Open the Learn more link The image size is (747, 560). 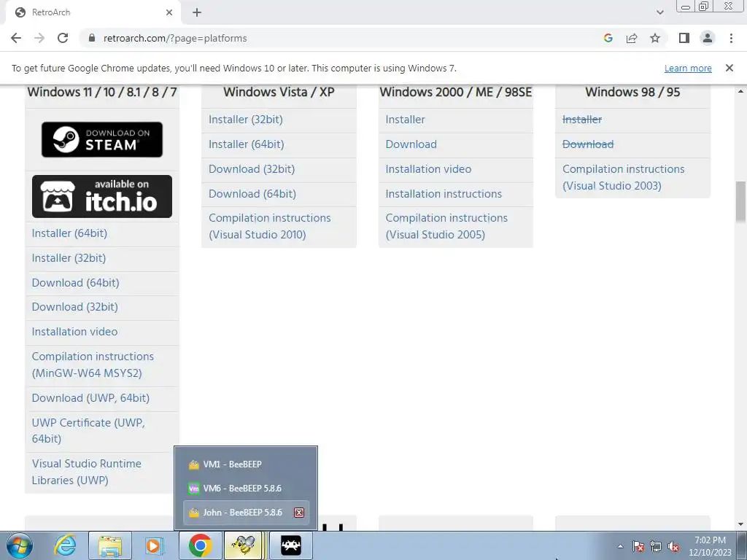[x=688, y=68]
